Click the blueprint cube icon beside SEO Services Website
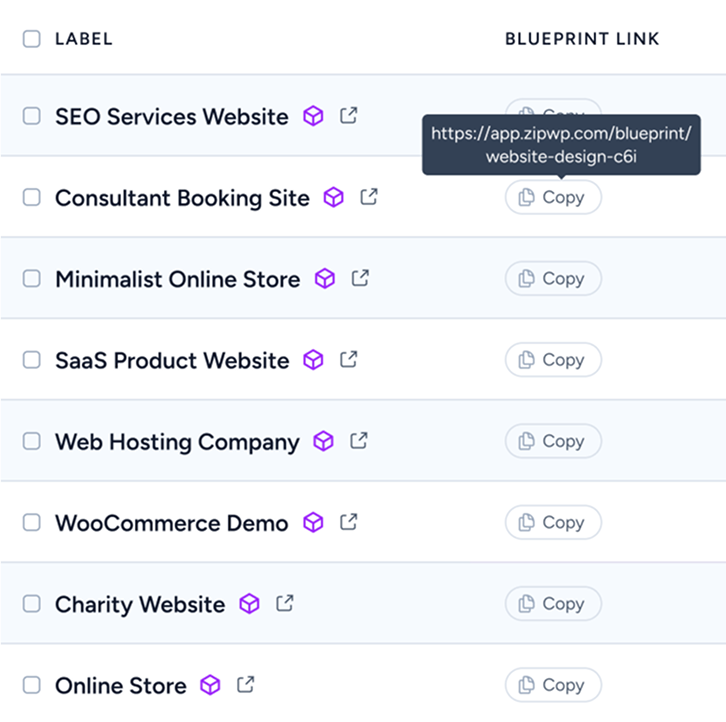 [x=314, y=116]
